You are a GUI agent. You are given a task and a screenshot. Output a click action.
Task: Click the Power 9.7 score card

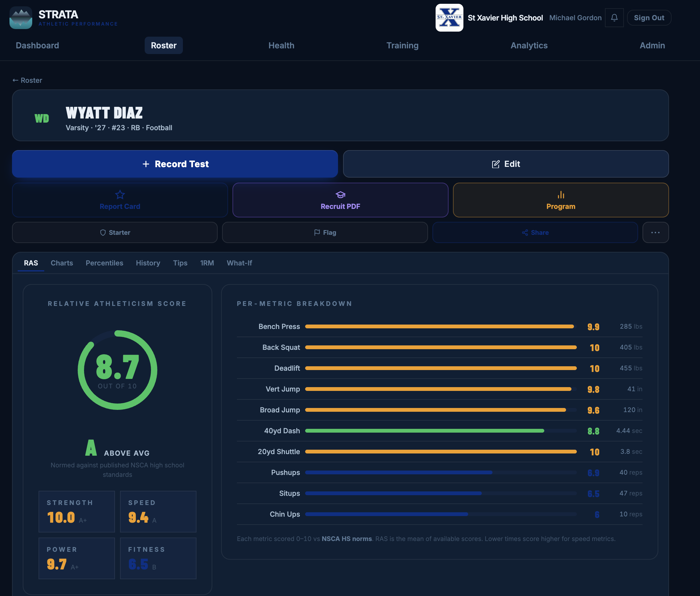click(77, 558)
